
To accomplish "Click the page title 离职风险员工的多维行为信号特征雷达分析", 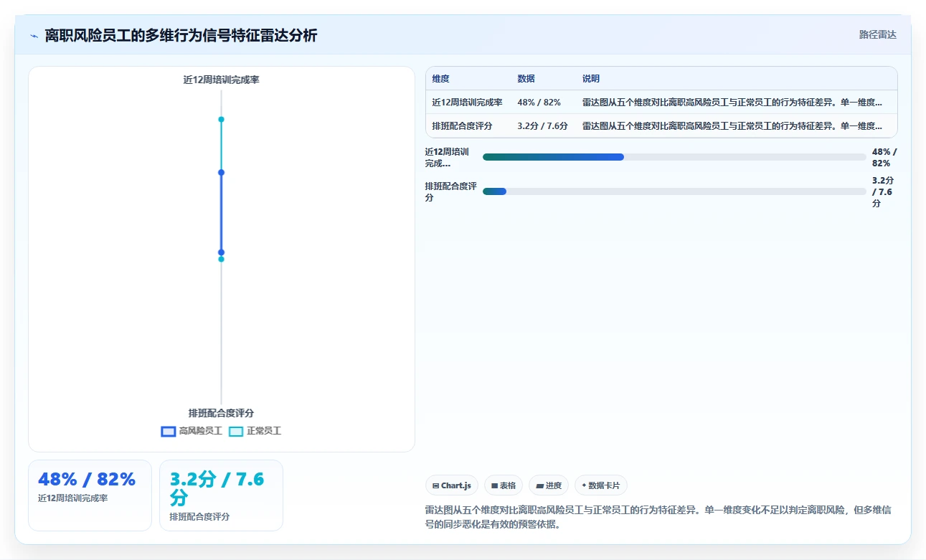I will pos(181,36).
